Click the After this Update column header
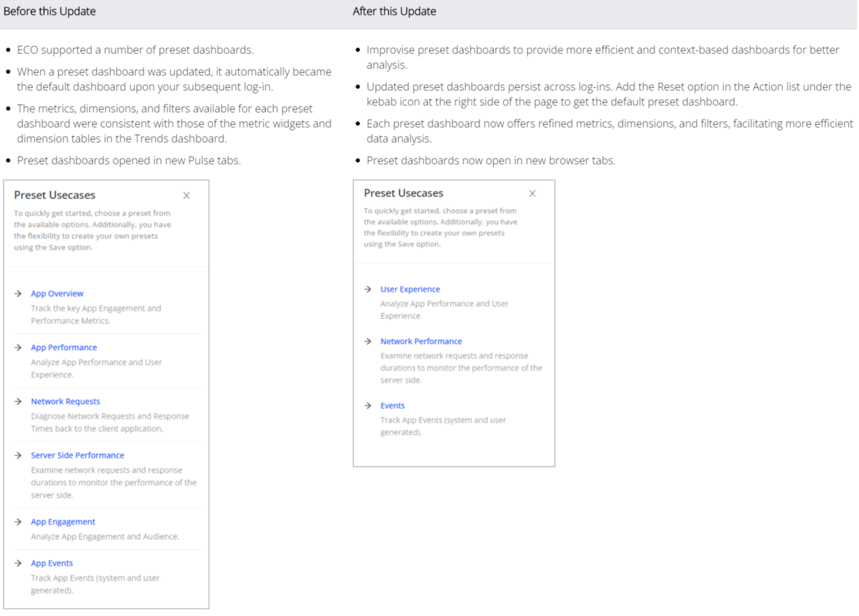This screenshot has height=616, width=859. pyautogui.click(x=395, y=12)
